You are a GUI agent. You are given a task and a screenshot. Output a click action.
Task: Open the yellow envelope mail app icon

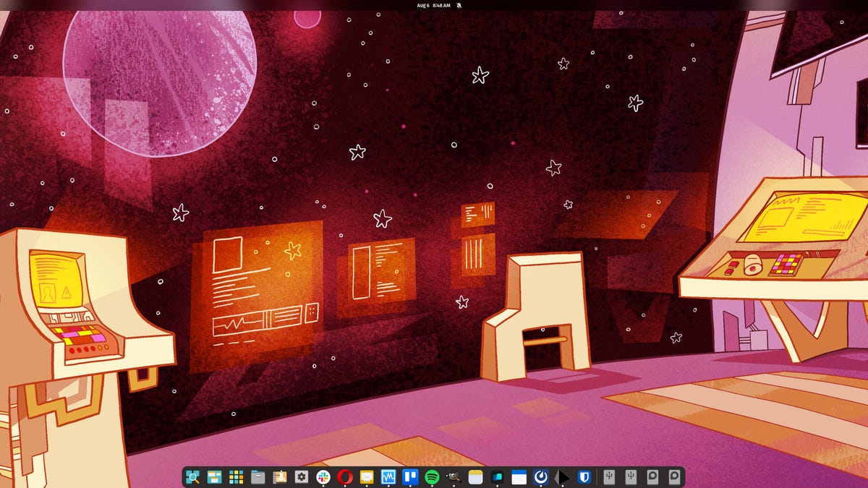[367, 477]
